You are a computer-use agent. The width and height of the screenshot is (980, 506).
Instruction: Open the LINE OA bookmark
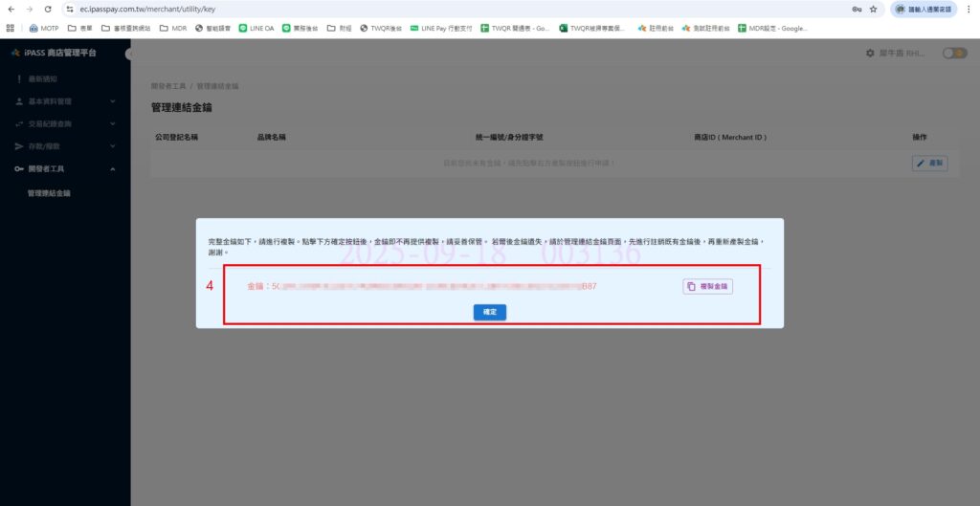click(256, 29)
